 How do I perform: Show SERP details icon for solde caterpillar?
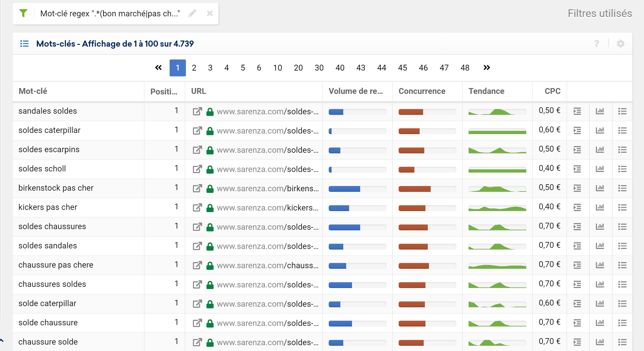point(577,304)
